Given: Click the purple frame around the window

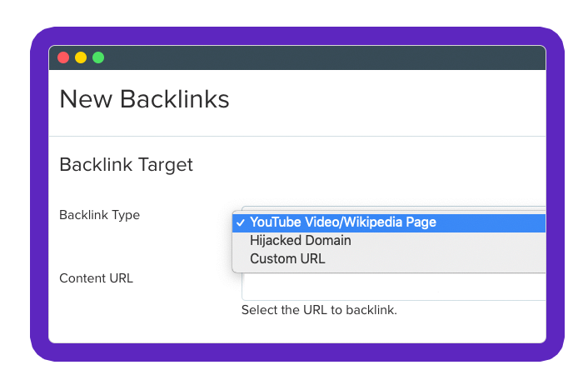Looking at the screenshot, I should tap(297, 352).
